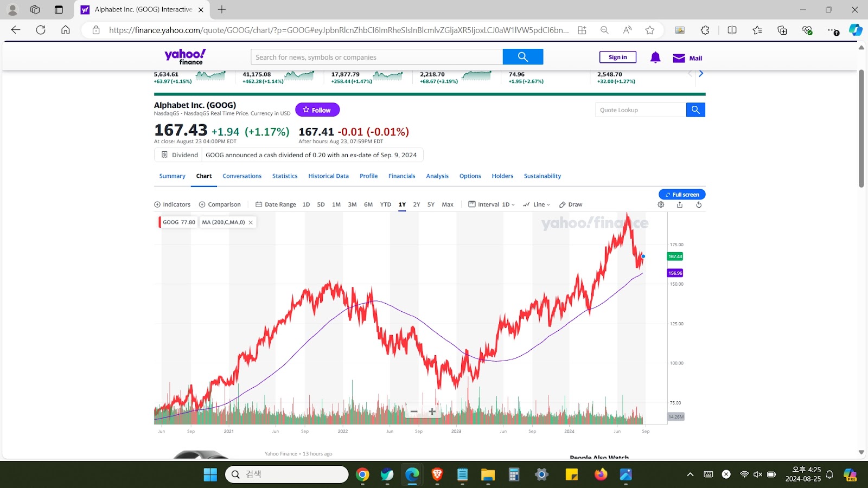The width and height of the screenshot is (868, 488).
Task: Click the Read aloud icon
Action: click(627, 30)
